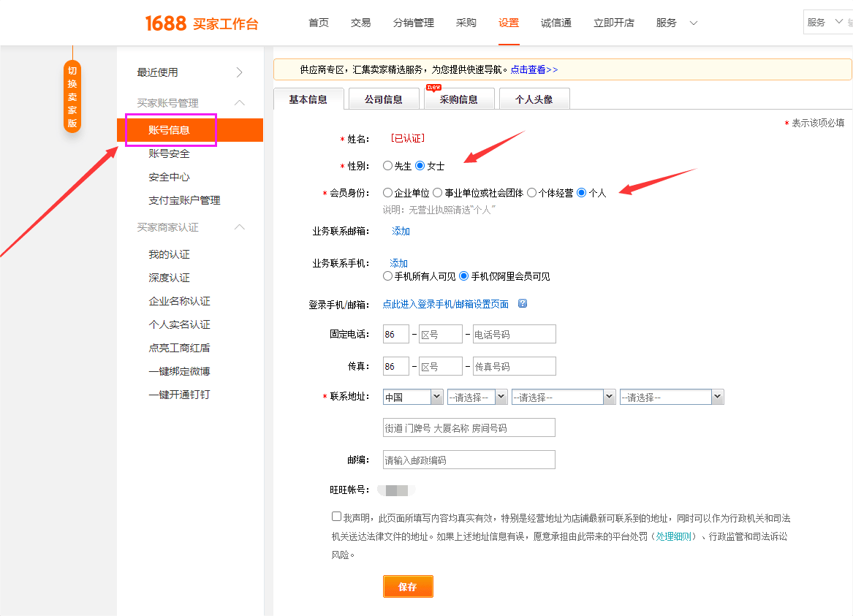Click the 添加 link for 业务联系邮箱
Viewport: 853px width, 616px height.
[401, 231]
